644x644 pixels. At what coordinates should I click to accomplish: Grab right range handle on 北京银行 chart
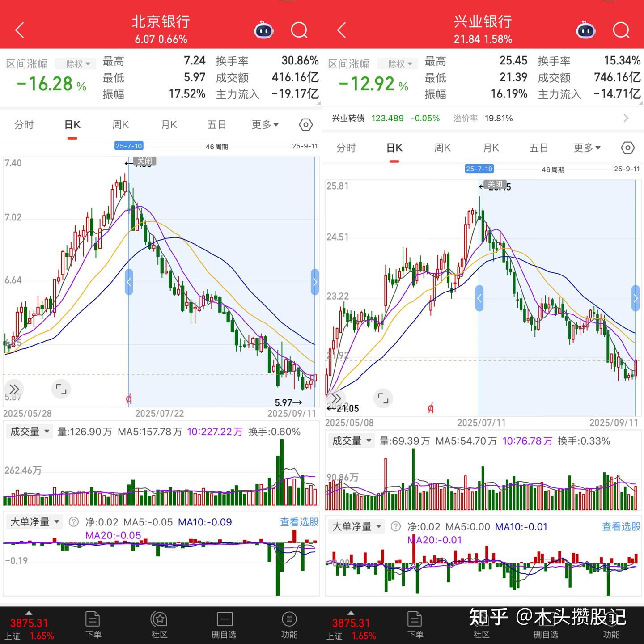click(315, 282)
